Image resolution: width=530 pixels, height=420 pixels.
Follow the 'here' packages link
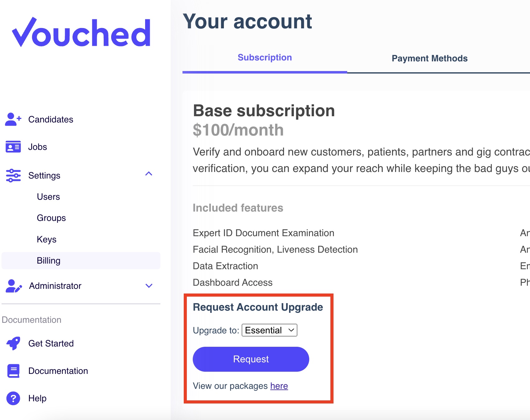[279, 386]
